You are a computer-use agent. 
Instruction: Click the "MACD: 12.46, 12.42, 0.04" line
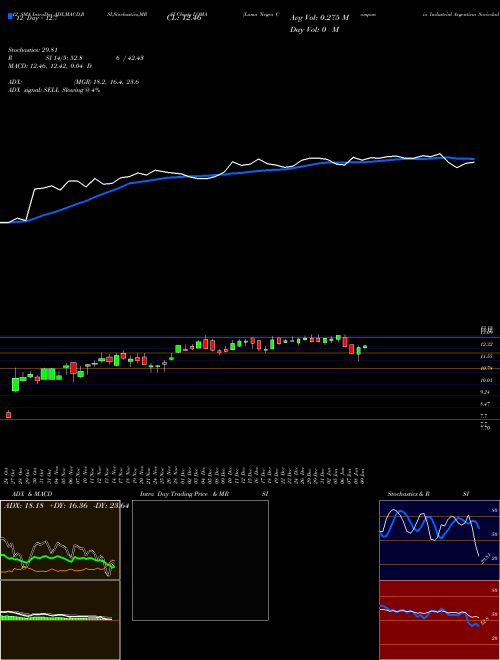coord(50,66)
